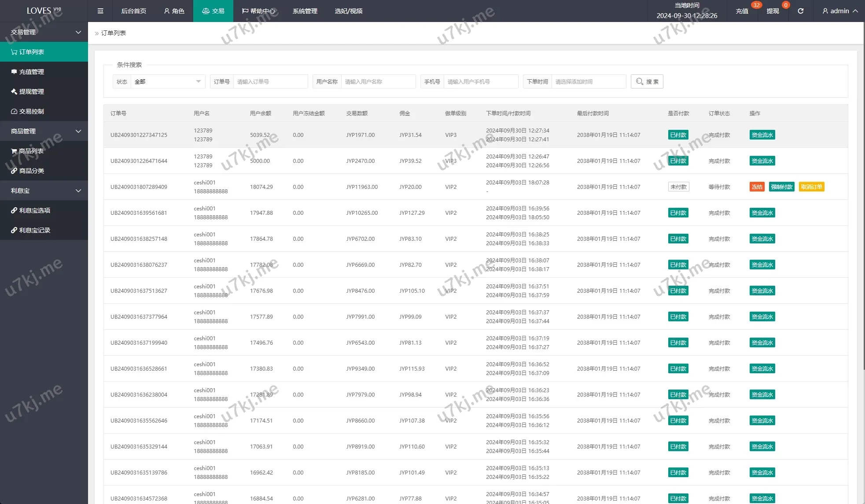Open 提现管理 in the sidebar
The width and height of the screenshot is (865, 504).
point(32,92)
